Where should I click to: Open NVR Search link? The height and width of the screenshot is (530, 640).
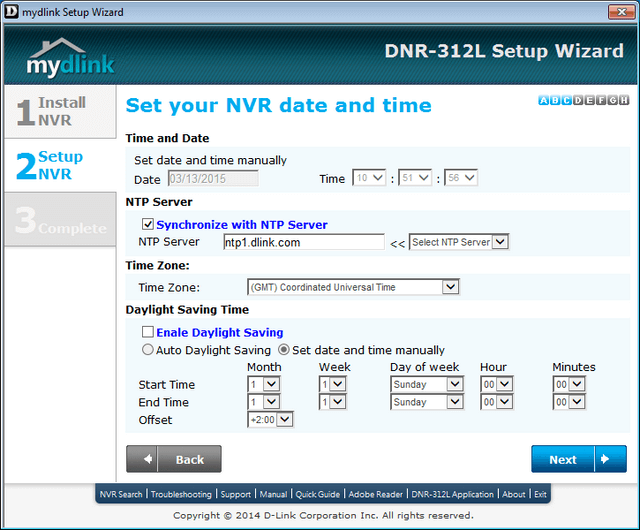(x=121, y=494)
